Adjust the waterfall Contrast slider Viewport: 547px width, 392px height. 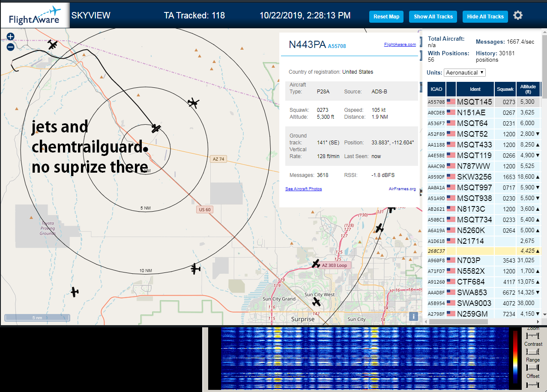point(533,351)
